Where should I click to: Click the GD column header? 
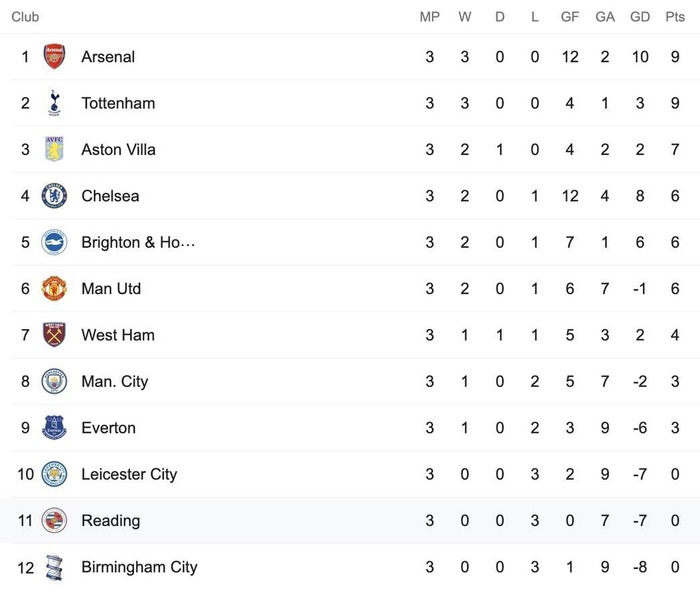(x=640, y=17)
